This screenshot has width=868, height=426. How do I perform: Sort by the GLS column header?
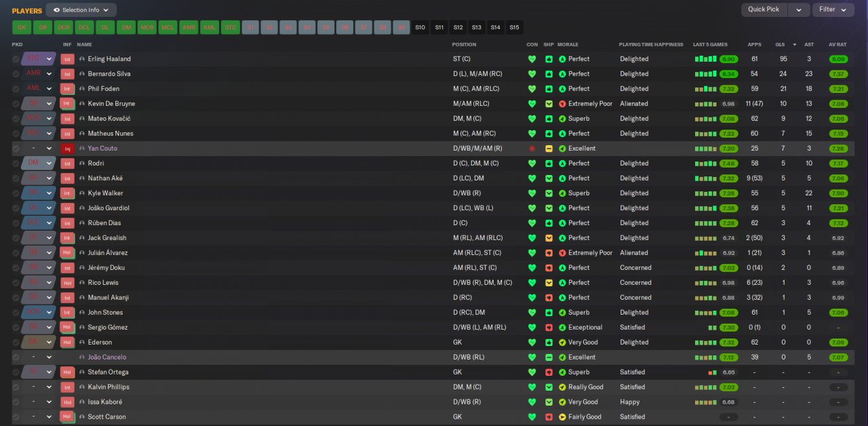point(780,45)
